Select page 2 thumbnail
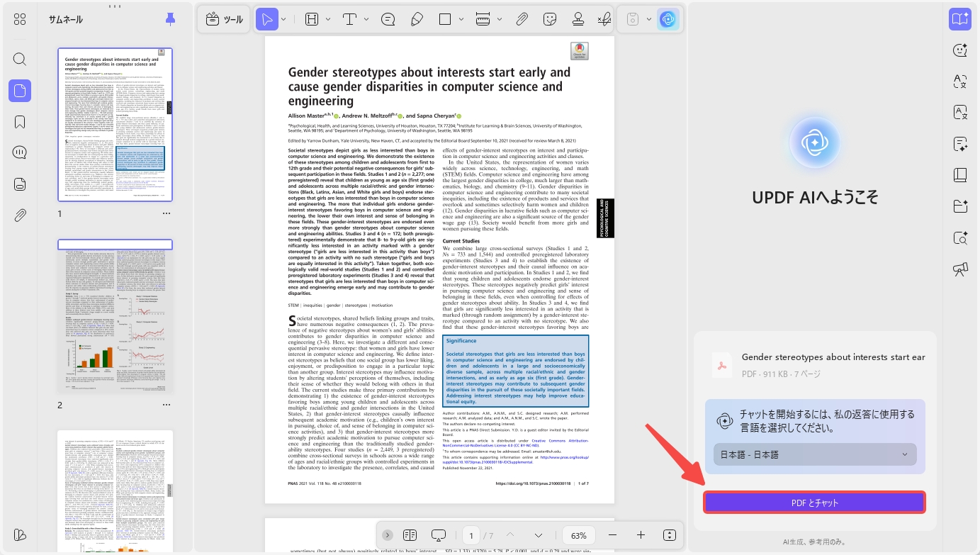 click(x=115, y=316)
